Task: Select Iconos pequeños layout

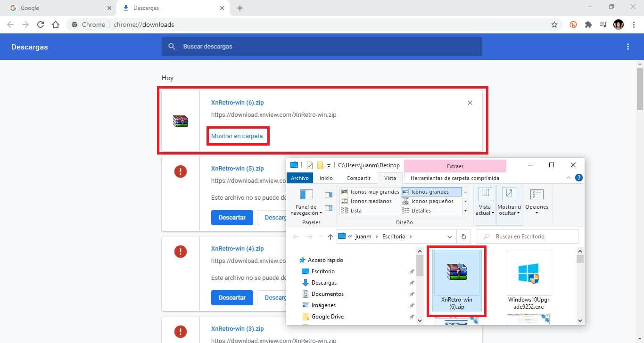Action: click(428, 201)
